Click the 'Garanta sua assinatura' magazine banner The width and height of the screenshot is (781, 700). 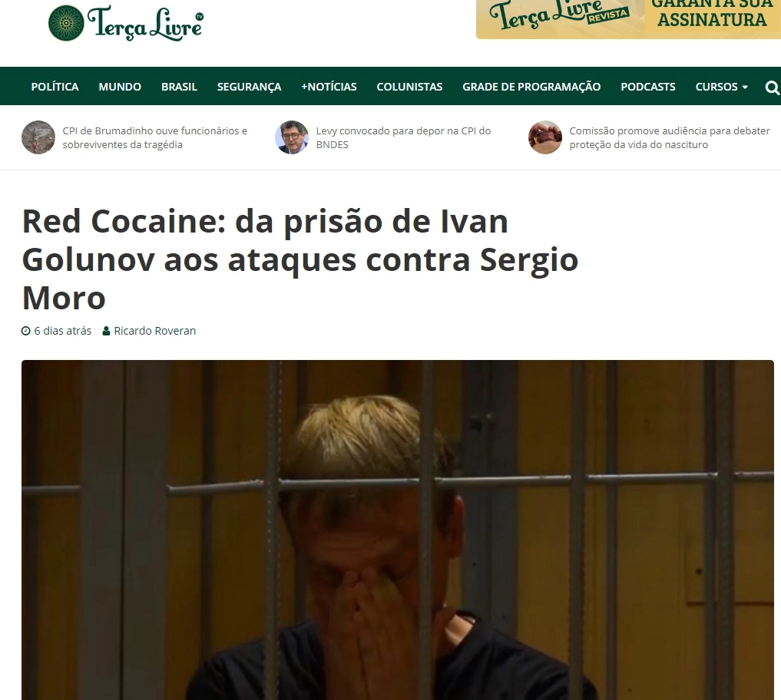[x=629, y=19]
